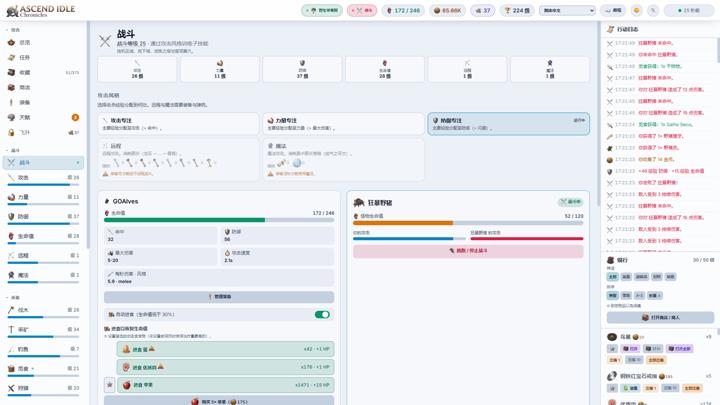Click the green player health bar 172 / 246
720x405 pixels.
click(219, 220)
